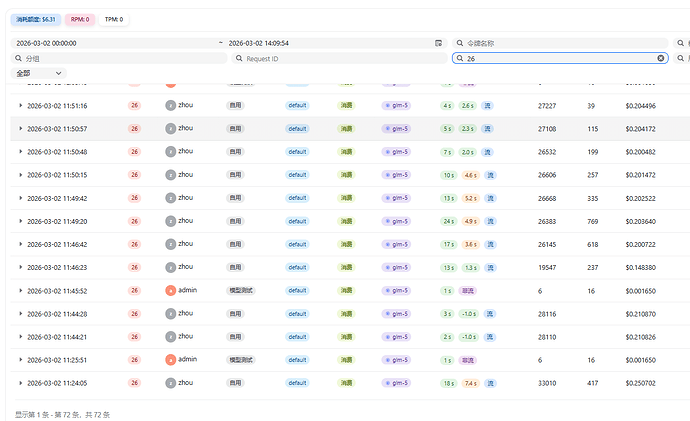Focus the Request ID search field
This screenshot has width=690, height=421.
tap(339, 58)
